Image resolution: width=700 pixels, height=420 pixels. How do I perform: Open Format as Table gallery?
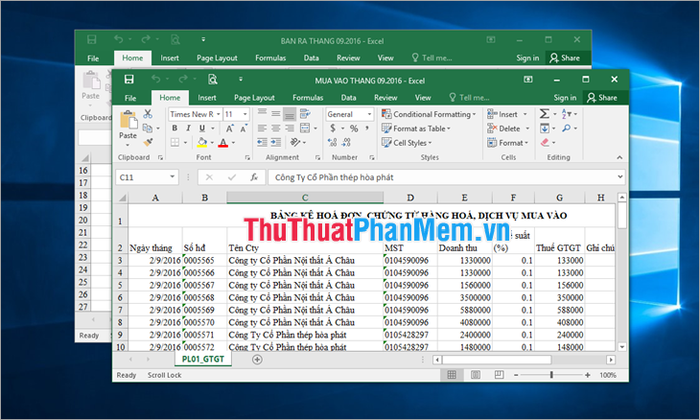[416, 129]
